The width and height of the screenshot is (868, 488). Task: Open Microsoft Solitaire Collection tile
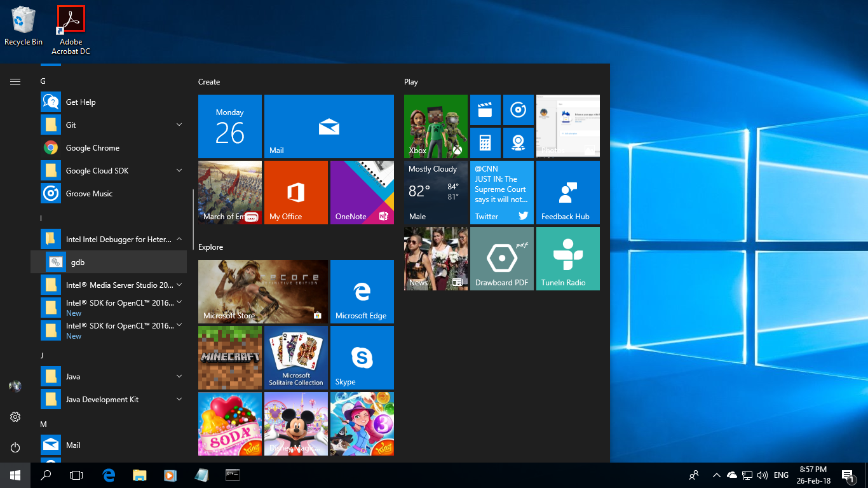pyautogui.click(x=295, y=358)
